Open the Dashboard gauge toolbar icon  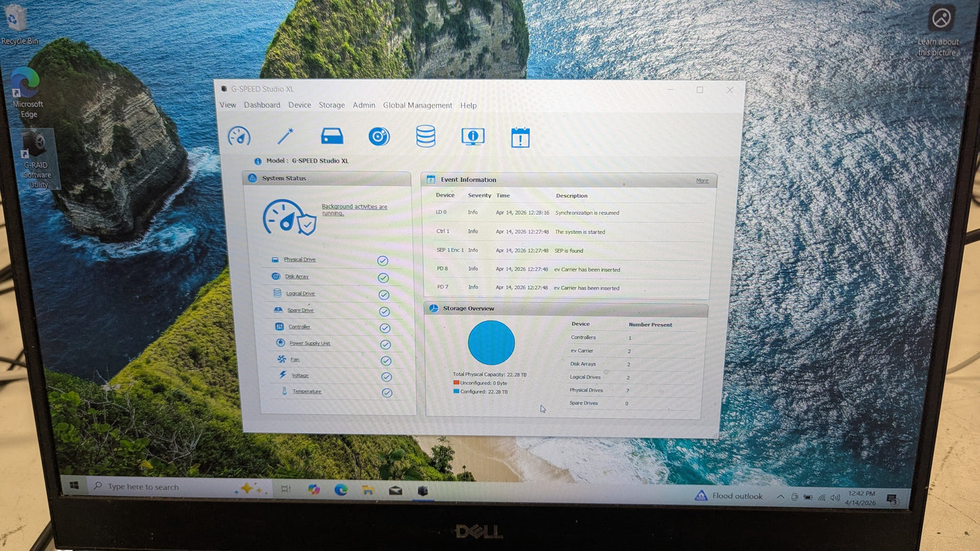click(x=239, y=136)
